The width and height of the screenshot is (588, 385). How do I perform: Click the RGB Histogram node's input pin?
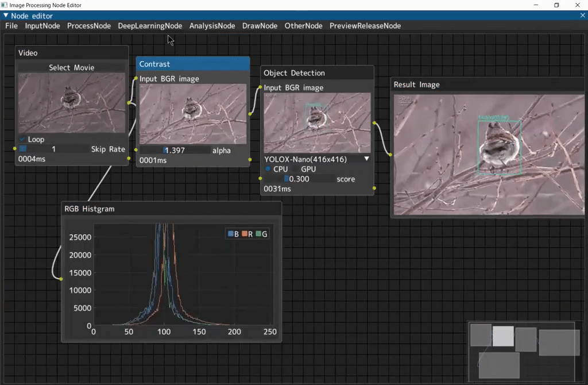point(60,278)
